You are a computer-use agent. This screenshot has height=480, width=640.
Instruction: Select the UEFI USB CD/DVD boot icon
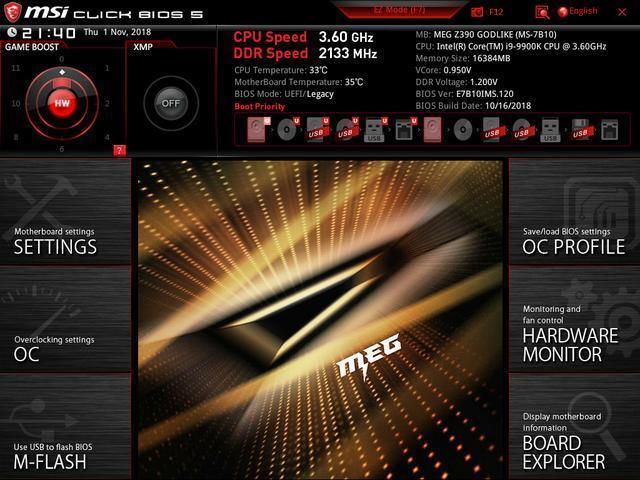click(x=347, y=129)
